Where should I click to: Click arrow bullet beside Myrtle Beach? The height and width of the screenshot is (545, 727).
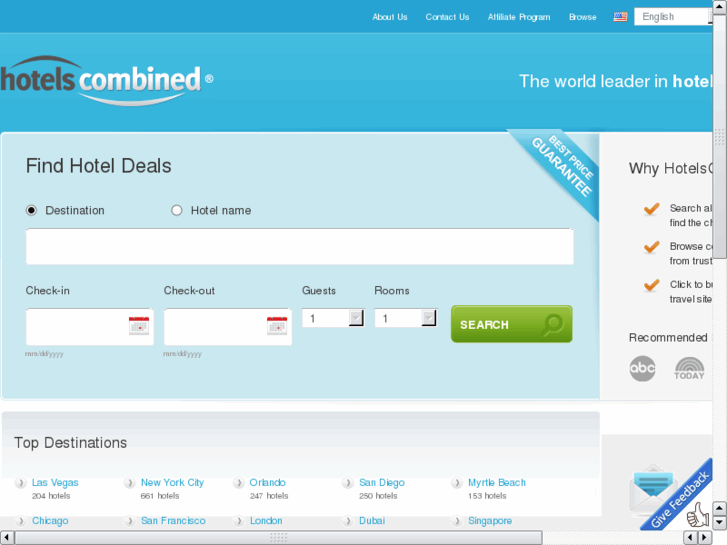click(457, 483)
